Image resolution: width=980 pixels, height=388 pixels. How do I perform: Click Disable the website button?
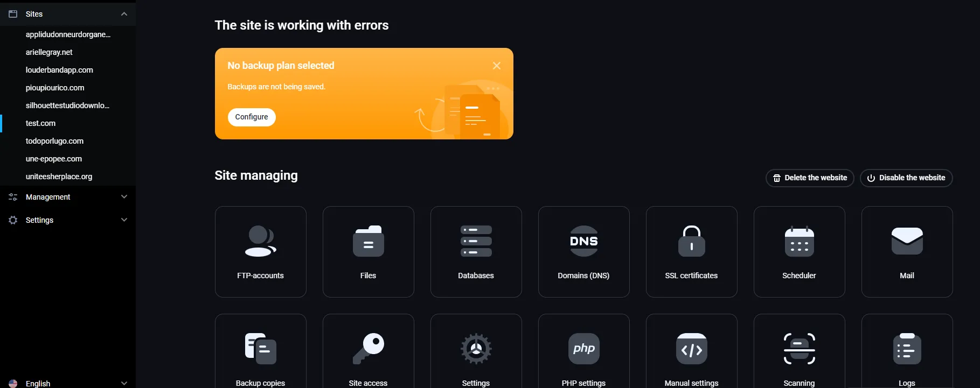906,178
